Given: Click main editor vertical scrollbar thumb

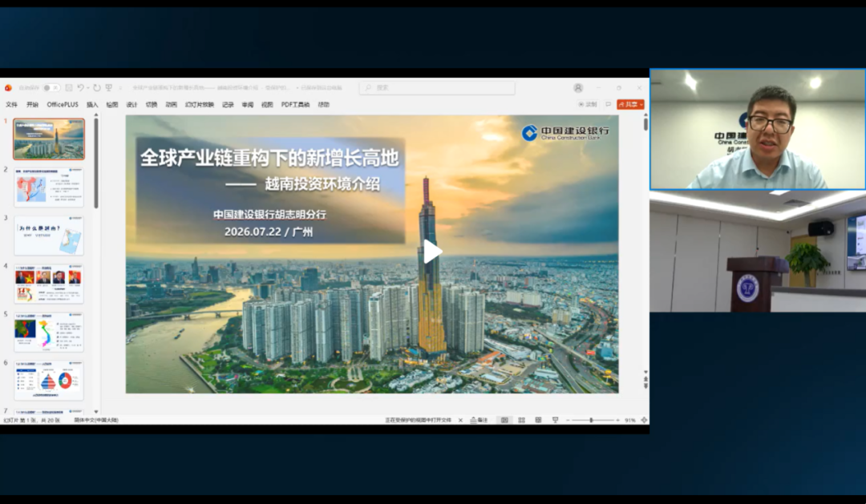Looking at the screenshot, I should point(645,124).
